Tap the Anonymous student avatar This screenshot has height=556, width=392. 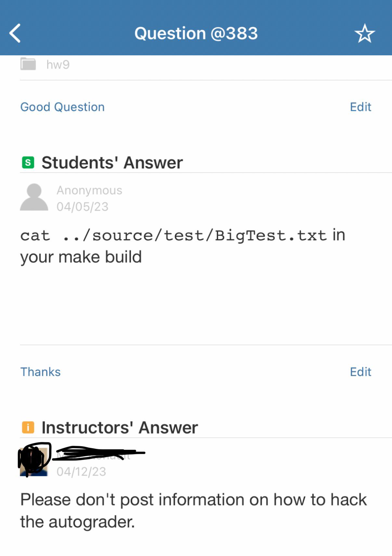coord(34,197)
